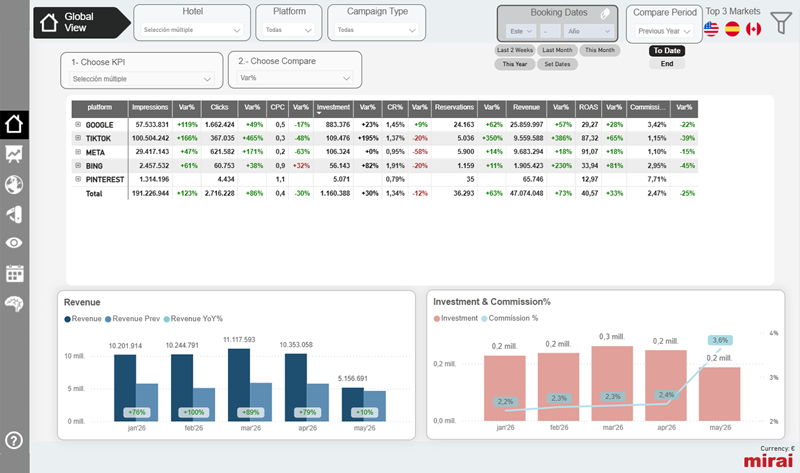800x473 pixels.
Task: Click the Revenue YoY% legend dot
Action: (166, 319)
